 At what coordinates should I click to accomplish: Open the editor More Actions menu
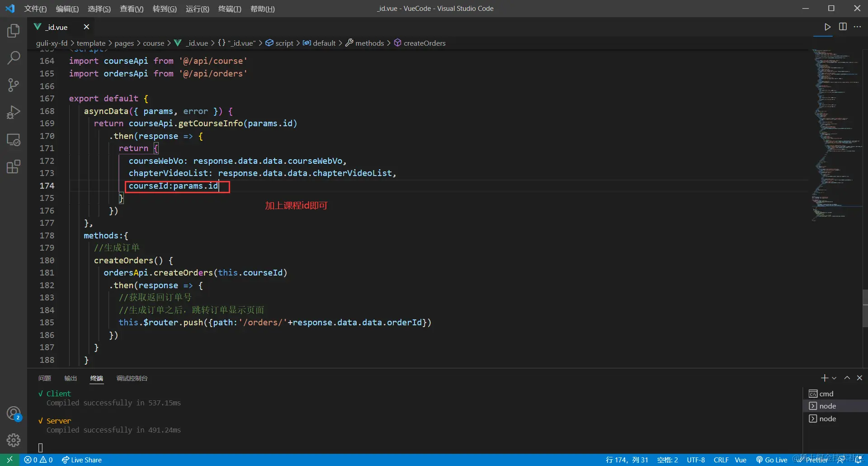(858, 27)
